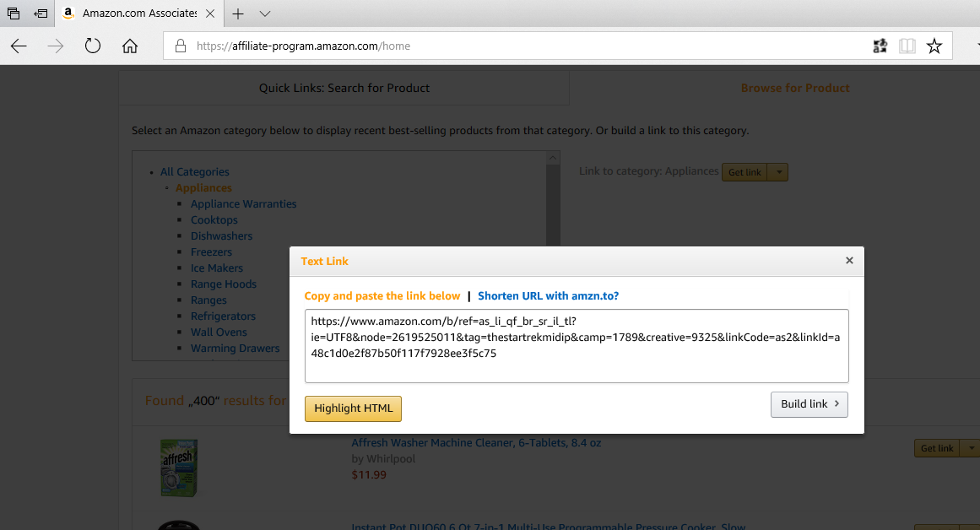This screenshot has height=530, width=980.
Task: Switch to Quick Links: Search for Product tab
Action: click(344, 88)
